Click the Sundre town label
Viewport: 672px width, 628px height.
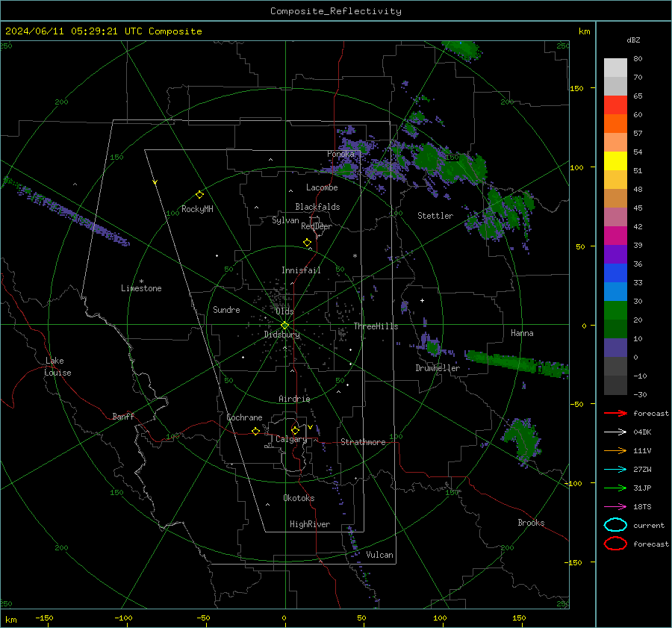coord(226,309)
